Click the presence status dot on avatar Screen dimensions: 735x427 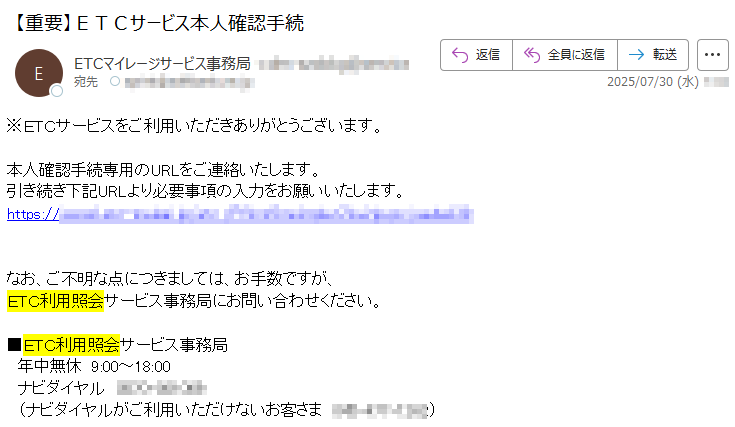(x=57, y=91)
